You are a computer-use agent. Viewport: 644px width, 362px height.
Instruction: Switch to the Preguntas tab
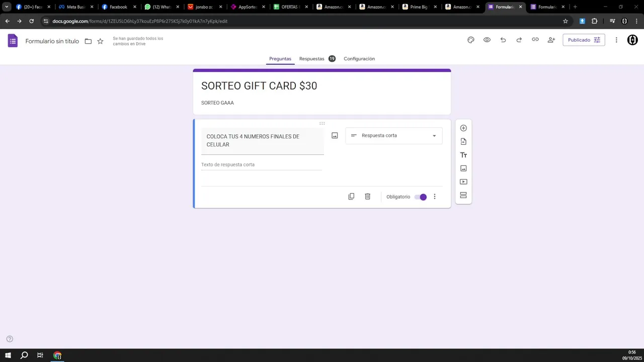(x=280, y=59)
